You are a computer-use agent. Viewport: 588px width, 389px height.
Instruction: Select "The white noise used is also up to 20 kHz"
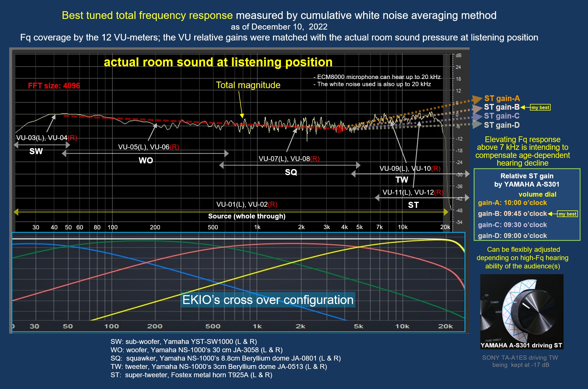(372, 84)
